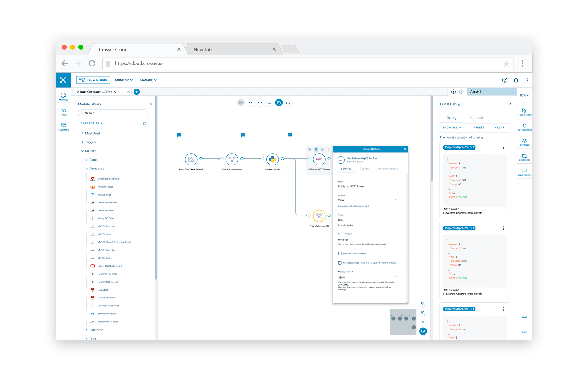Open the notification bell in header

(516, 80)
